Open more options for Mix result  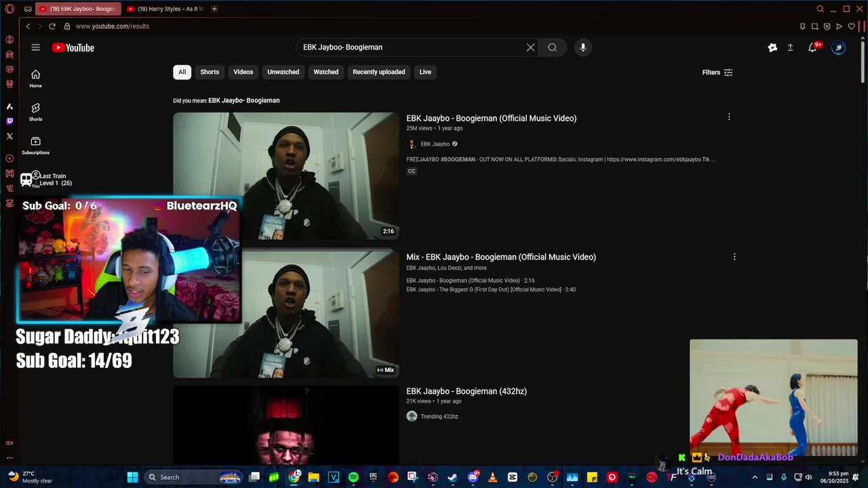pyautogui.click(x=734, y=257)
